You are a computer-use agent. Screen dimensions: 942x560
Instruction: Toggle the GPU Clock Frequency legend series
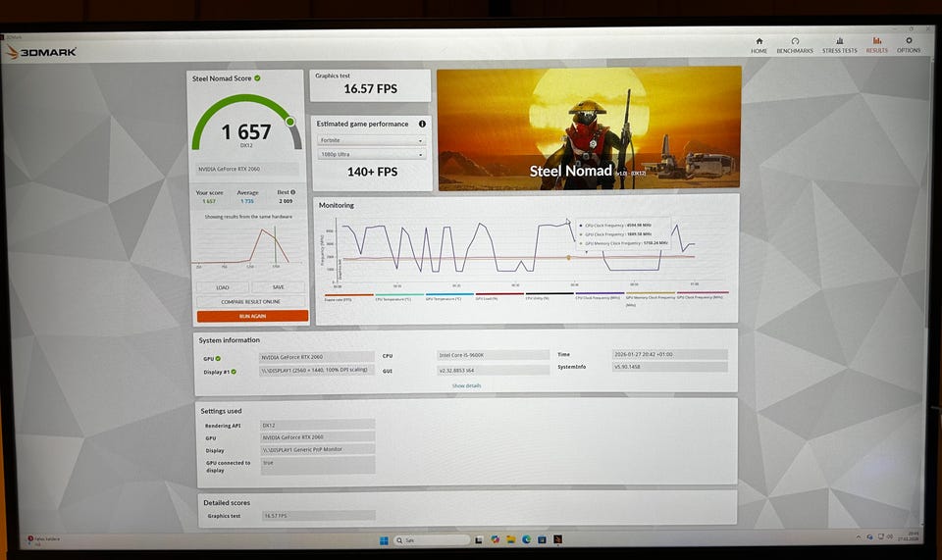pyautogui.click(x=703, y=295)
